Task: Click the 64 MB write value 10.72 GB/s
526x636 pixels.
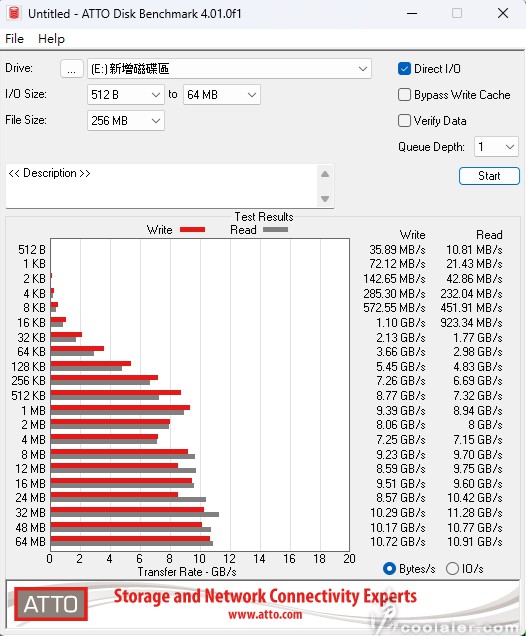Action: tap(398, 542)
